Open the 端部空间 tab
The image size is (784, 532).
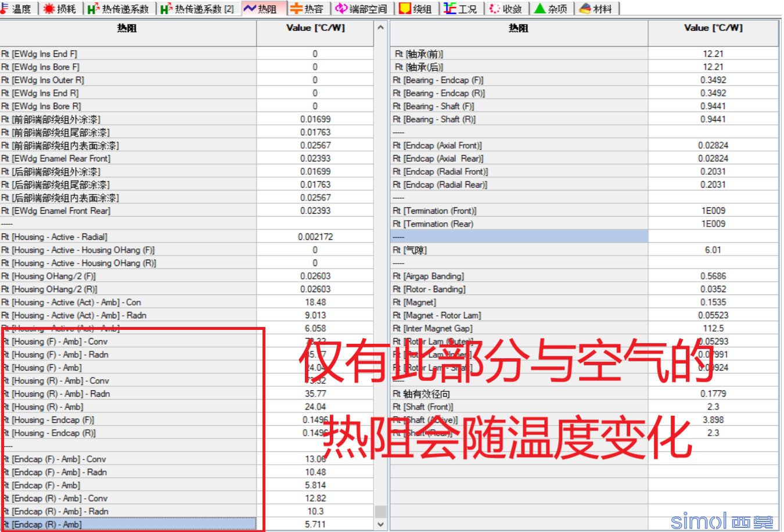[x=362, y=9]
